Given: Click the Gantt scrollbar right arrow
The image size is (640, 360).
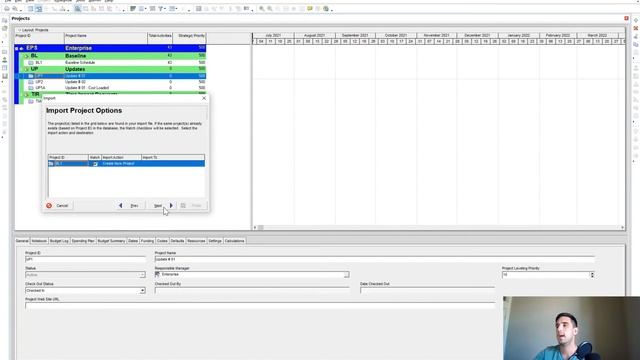Looking at the screenshot, I should tap(622, 228).
